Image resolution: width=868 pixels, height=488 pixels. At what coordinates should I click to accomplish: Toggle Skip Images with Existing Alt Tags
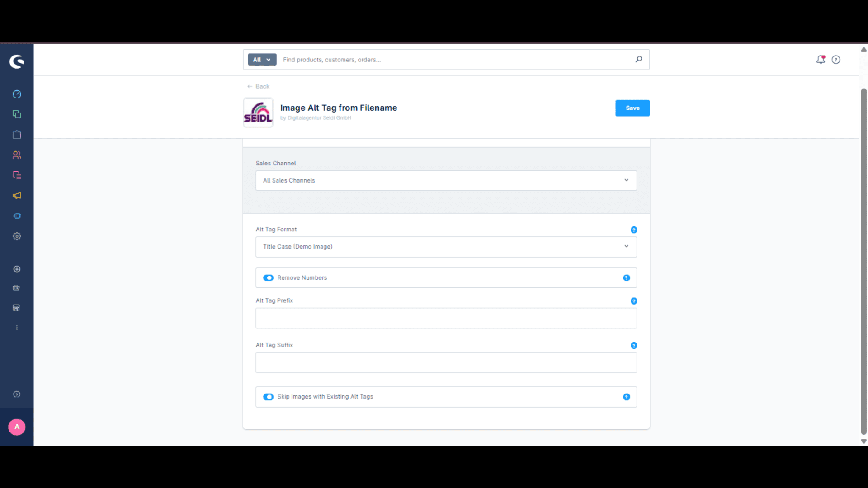click(268, 397)
